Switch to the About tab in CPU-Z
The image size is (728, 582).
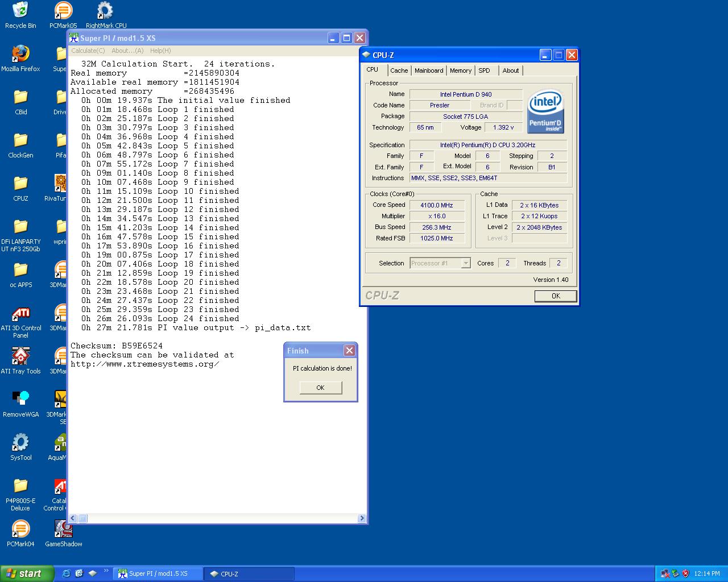pos(511,70)
